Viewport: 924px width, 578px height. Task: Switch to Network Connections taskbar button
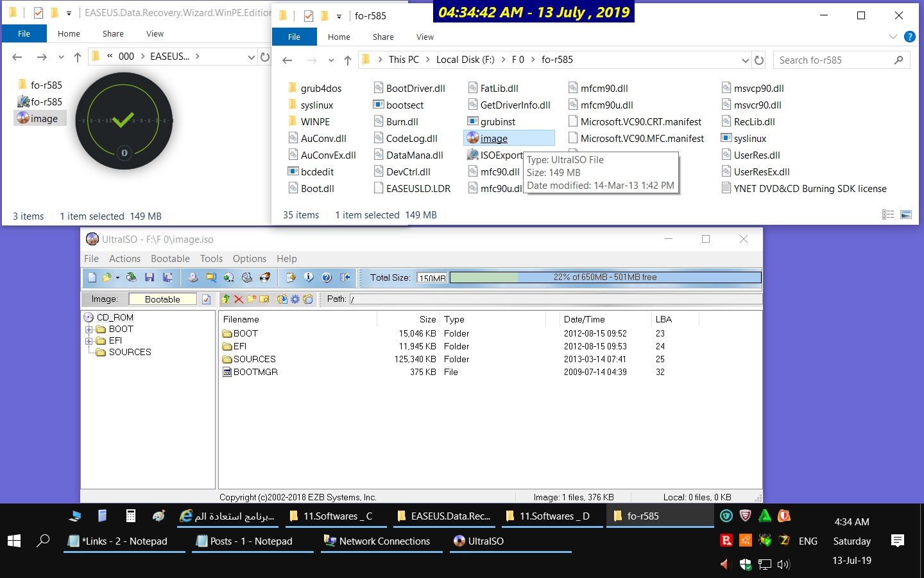(x=382, y=541)
